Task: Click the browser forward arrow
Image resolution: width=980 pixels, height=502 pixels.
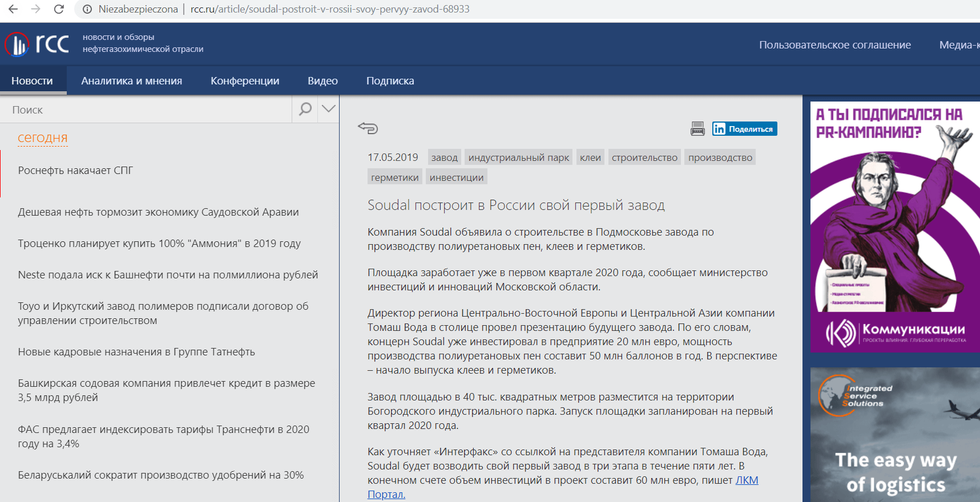Action: click(36, 9)
